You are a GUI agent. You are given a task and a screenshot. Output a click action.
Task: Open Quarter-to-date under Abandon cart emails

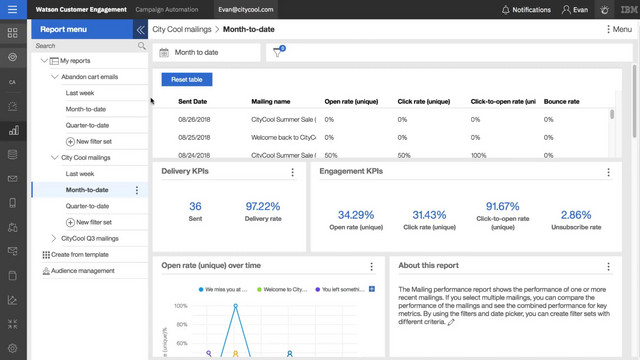tap(87, 125)
